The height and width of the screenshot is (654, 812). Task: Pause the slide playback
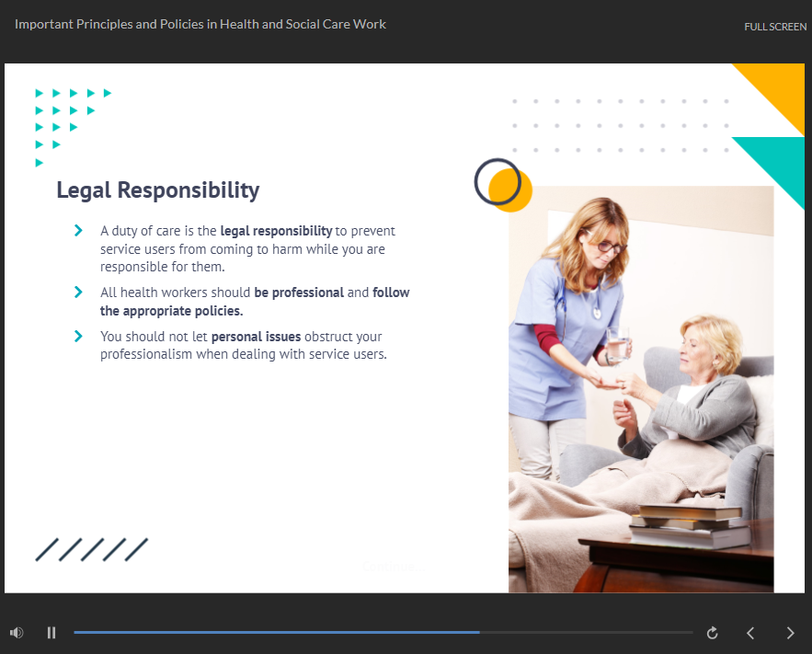[x=51, y=633]
